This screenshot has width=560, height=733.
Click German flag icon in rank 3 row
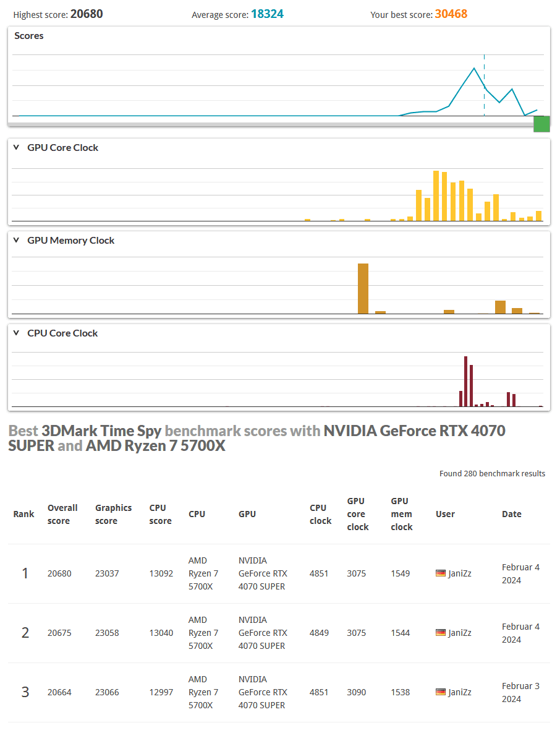[x=441, y=692]
